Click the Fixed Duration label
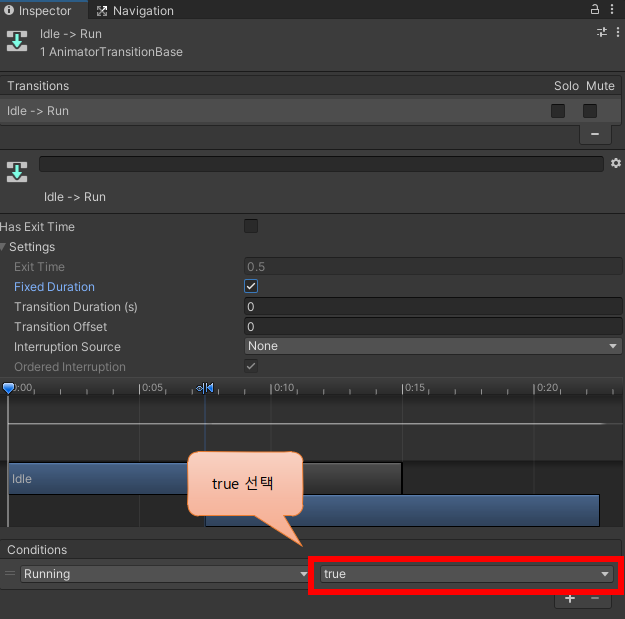The image size is (625, 619). point(54,287)
